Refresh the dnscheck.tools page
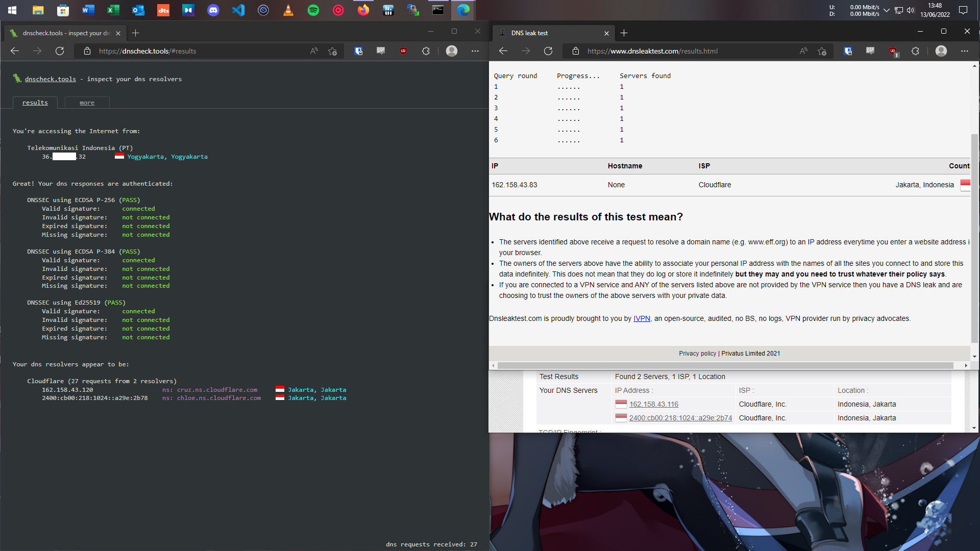Screen dimensions: 980x551 click(60, 51)
